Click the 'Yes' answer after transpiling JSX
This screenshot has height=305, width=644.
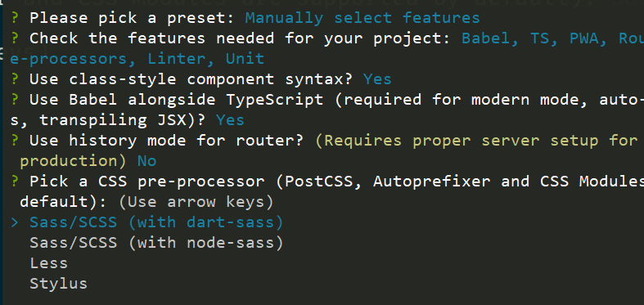coord(230,120)
